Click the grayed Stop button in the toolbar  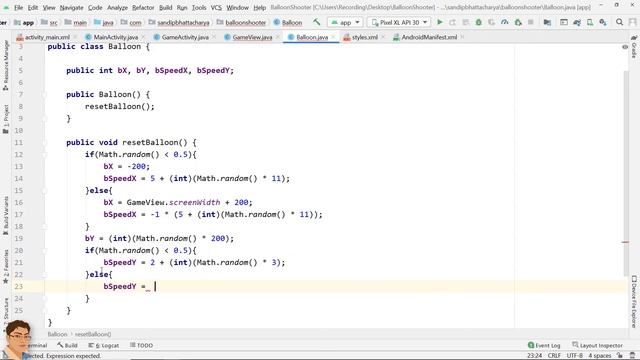coord(531,22)
